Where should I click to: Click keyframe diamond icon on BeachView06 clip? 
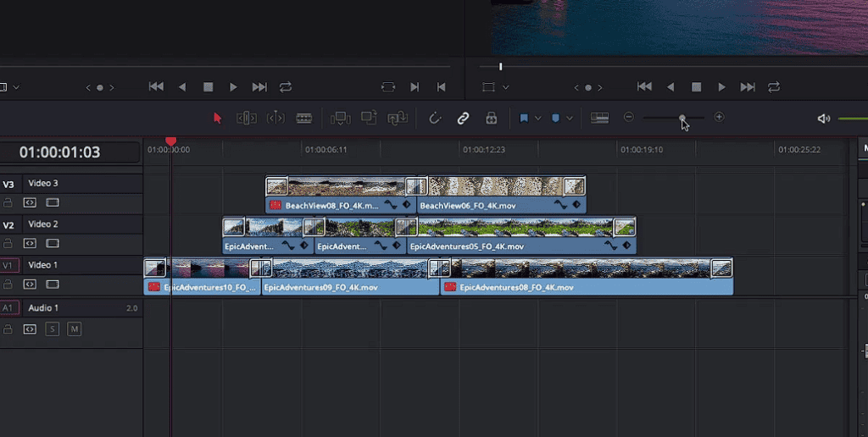point(576,205)
